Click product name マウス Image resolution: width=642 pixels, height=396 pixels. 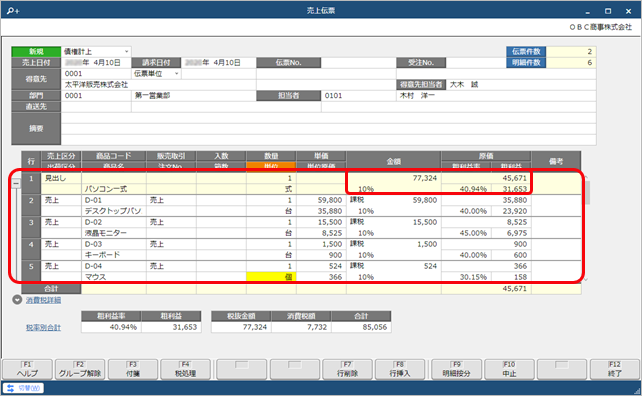pos(95,277)
